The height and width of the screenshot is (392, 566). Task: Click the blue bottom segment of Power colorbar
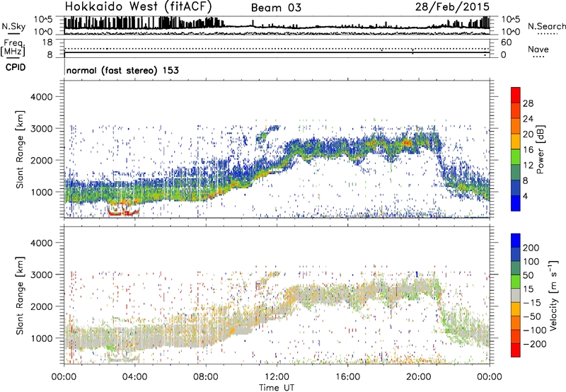pos(516,204)
